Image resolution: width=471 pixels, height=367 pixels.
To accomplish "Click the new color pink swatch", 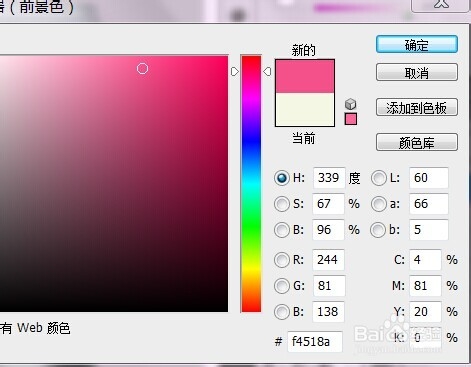I will point(305,76).
